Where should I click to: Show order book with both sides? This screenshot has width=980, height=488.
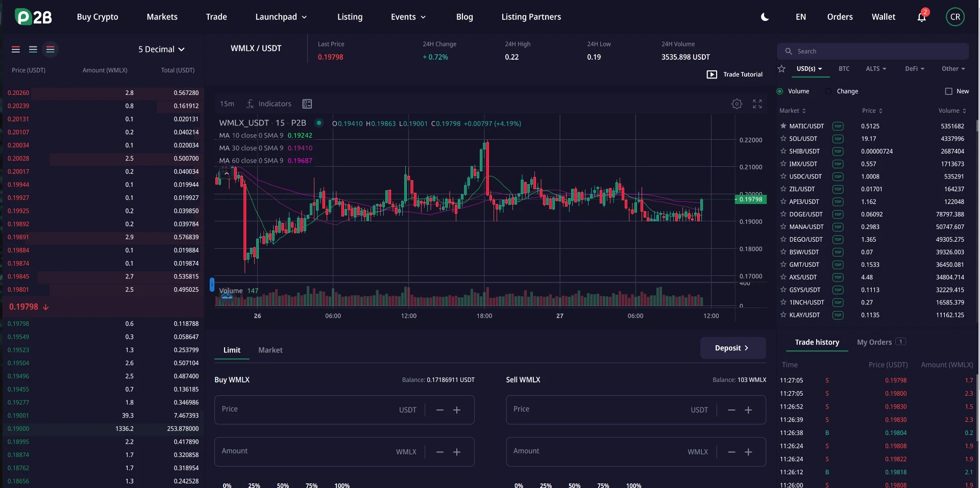pyautogui.click(x=16, y=49)
